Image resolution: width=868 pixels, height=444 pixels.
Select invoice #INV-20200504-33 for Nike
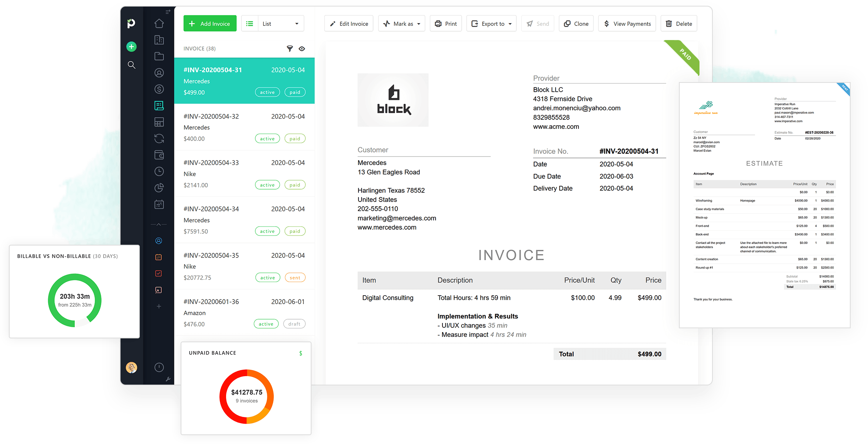point(244,173)
